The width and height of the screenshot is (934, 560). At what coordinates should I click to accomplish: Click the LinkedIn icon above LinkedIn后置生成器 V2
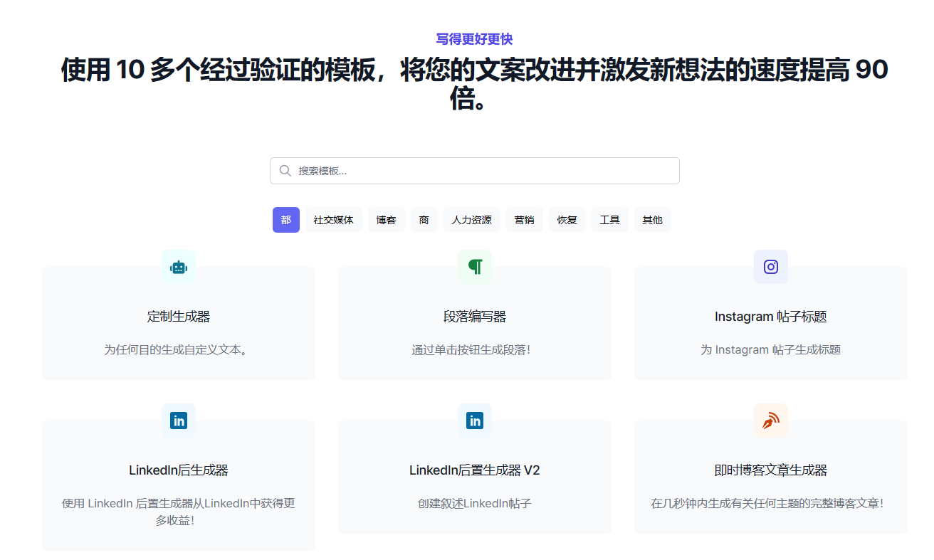coord(475,421)
